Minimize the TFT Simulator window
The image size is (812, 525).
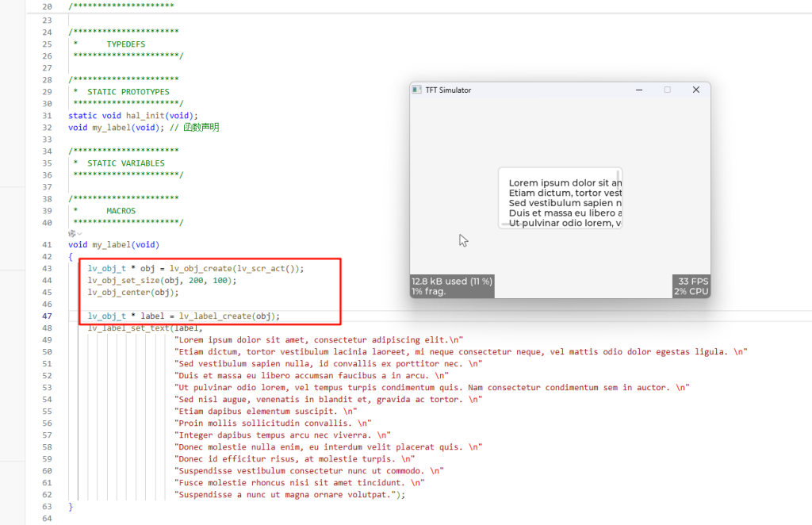[x=640, y=90]
